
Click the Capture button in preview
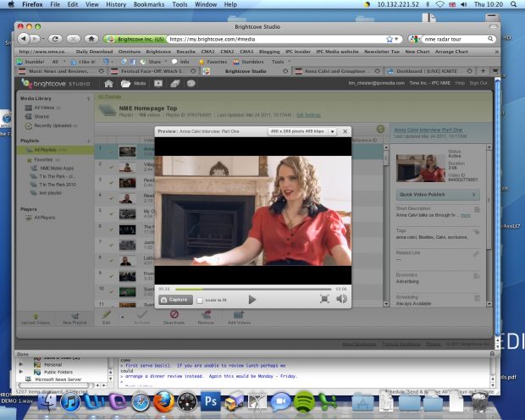click(x=175, y=300)
